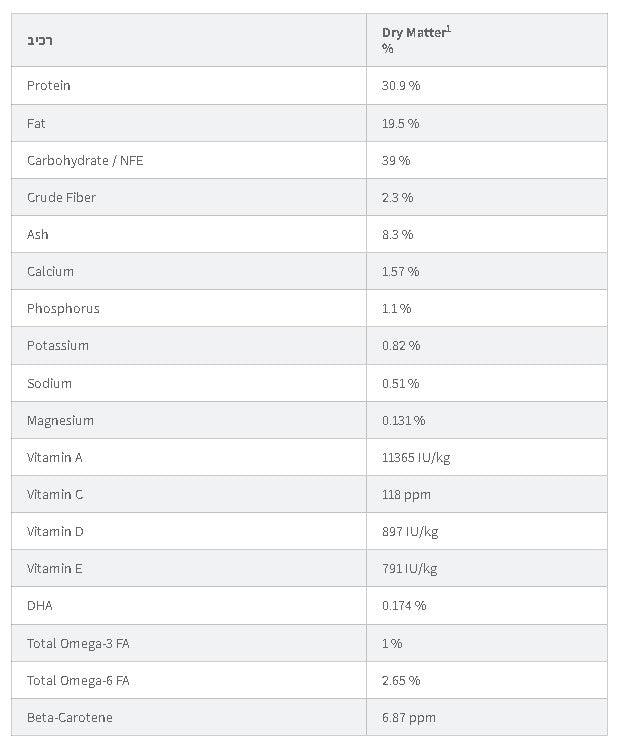Click the Dry Matter column header
Screen dimensions: 619x749
pos(416,33)
